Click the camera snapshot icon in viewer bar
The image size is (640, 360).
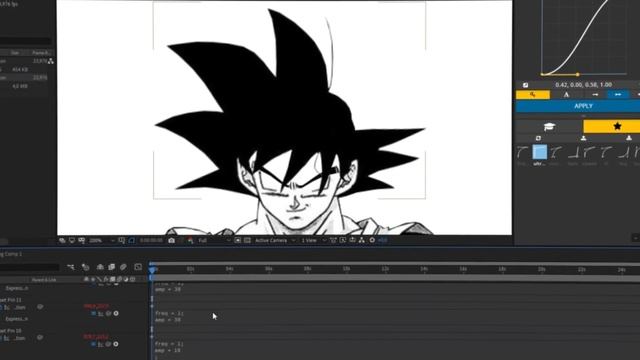point(171,240)
